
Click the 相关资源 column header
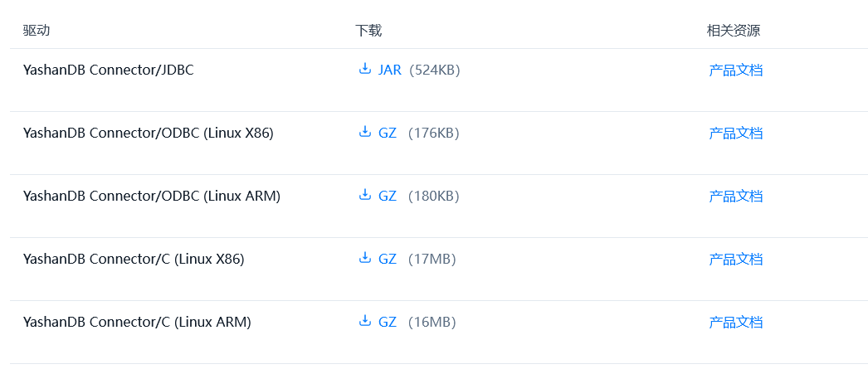733,31
